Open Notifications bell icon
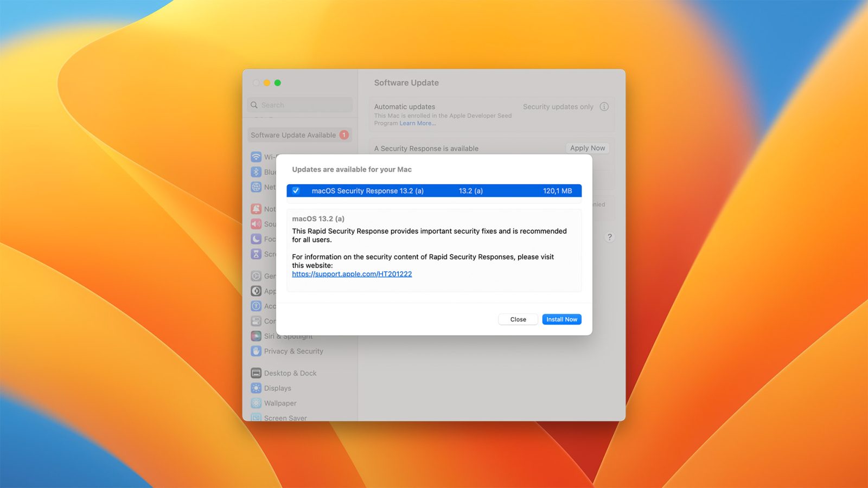Image resolution: width=868 pixels, height=488 pixels. click(x=256, y=209)
